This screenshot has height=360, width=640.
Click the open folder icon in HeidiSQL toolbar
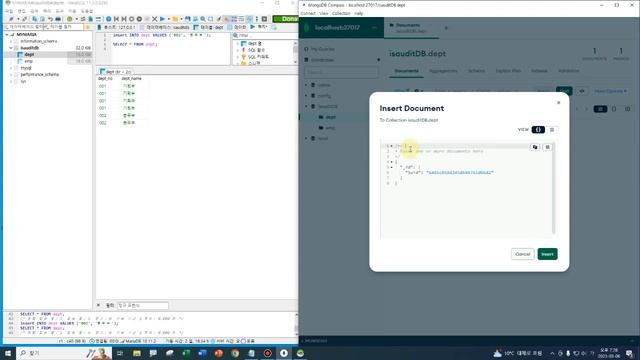click(175, 19)
